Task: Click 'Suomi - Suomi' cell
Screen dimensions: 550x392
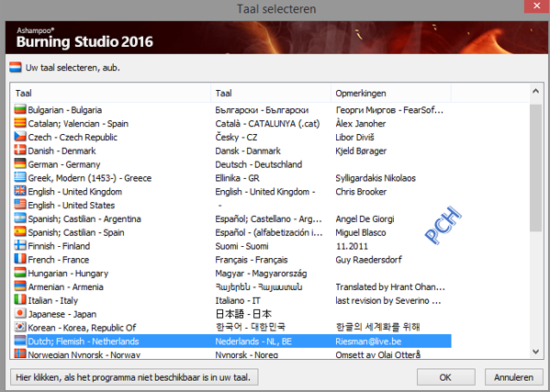Action: point(242,246)
